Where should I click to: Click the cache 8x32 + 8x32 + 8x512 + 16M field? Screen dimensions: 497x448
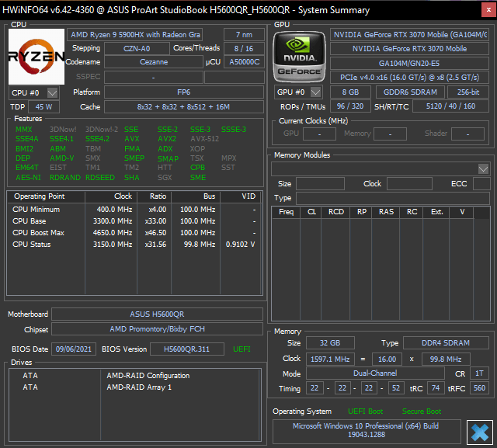pyautogui.click(x=184, y=107)
